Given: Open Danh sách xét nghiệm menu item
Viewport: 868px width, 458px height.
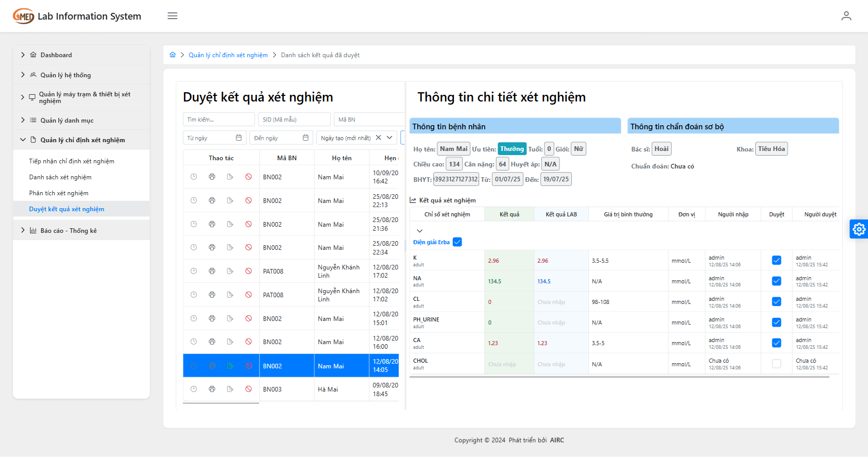Looking at the screenshot, I should pos(60,177).
